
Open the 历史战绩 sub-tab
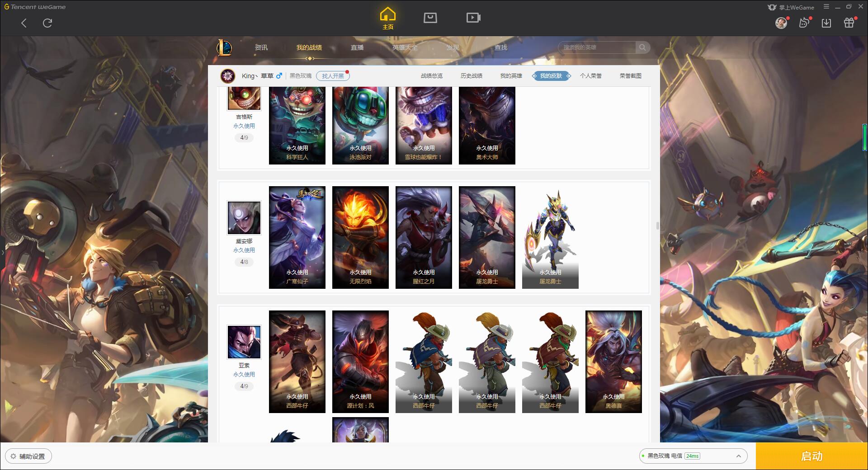click(x=472, y=76)
